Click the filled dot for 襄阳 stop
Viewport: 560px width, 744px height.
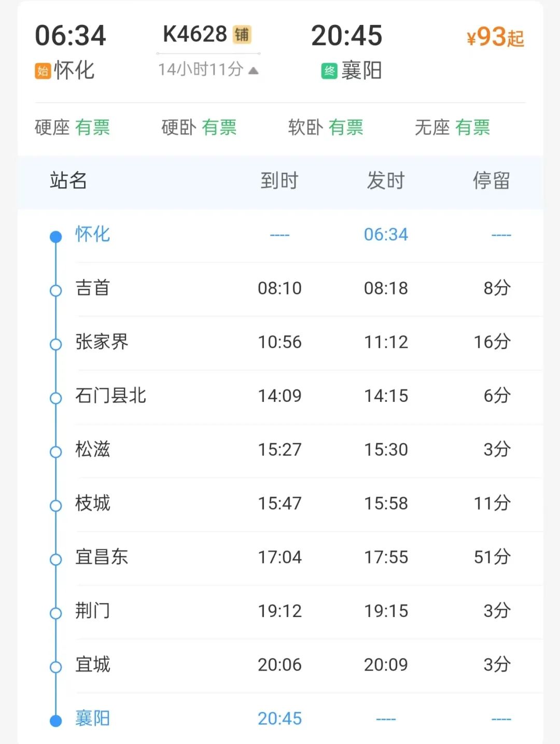[x=55, y=721]
